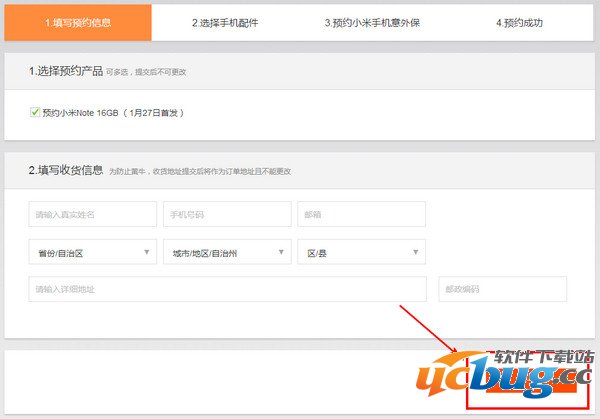
Task: Go to the 2.选择手机配件 step tab
Action: (x=225, y=22)
